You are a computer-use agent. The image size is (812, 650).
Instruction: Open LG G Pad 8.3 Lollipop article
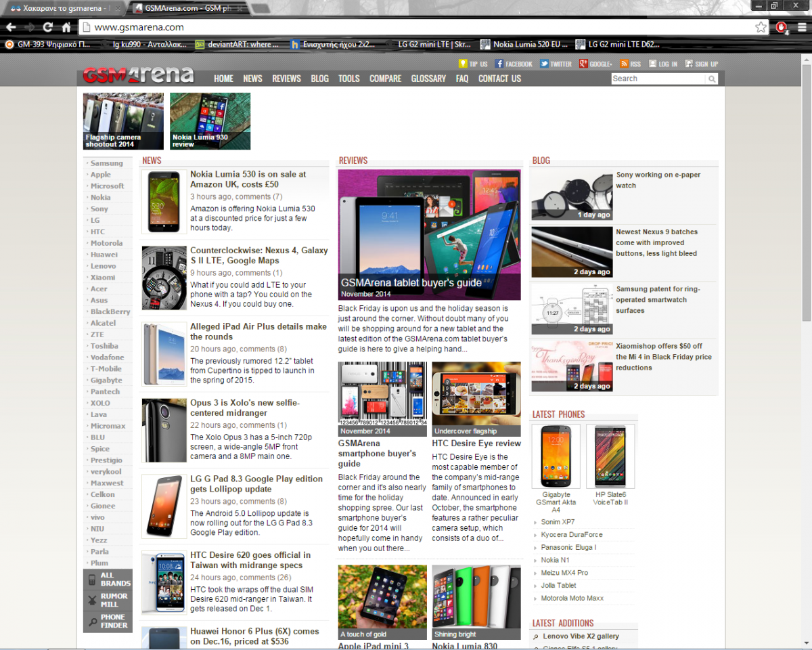point(256,484)
